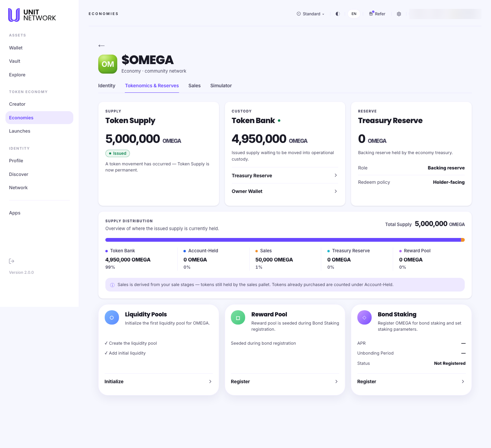Open Profile in sidebar

39,161
